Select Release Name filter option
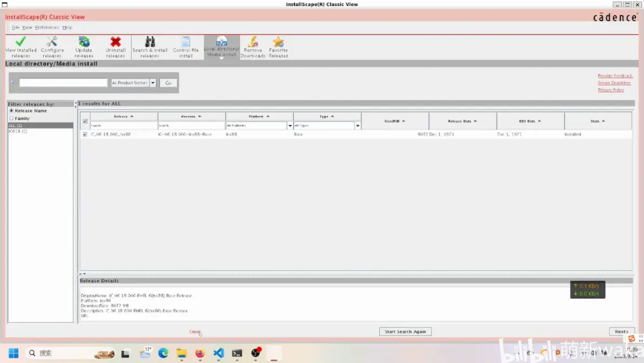 11,111
